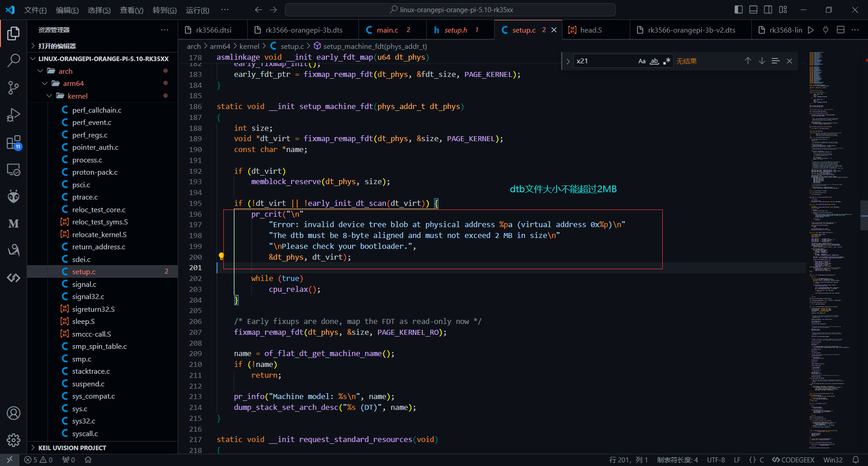Viewport: 868px width, 466px height.
Task: Open the Remote Explorer view
Action: (14, 170)
